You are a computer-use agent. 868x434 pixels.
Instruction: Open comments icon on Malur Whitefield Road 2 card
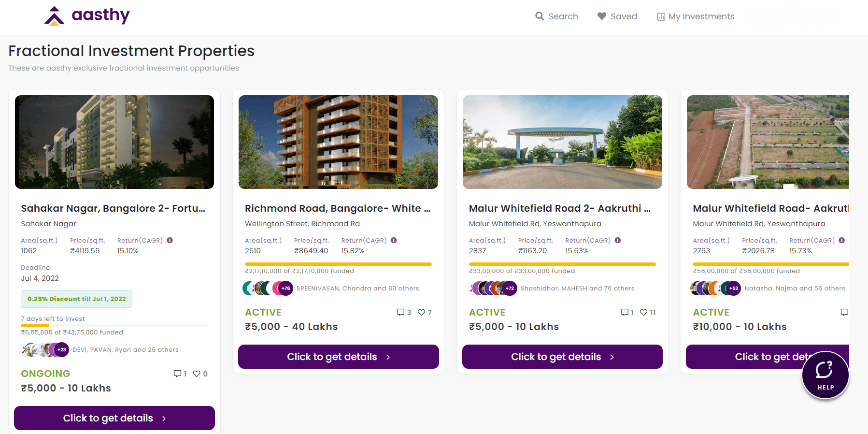[625, 312]
